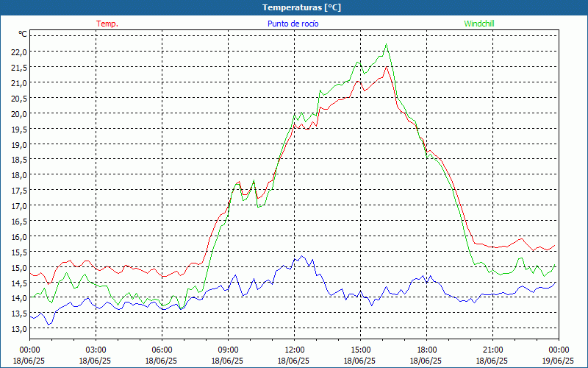Click the 17,5 y-axis label
Image resolution: width=588 pixels, height=368 pixels.
click(19, 191)
